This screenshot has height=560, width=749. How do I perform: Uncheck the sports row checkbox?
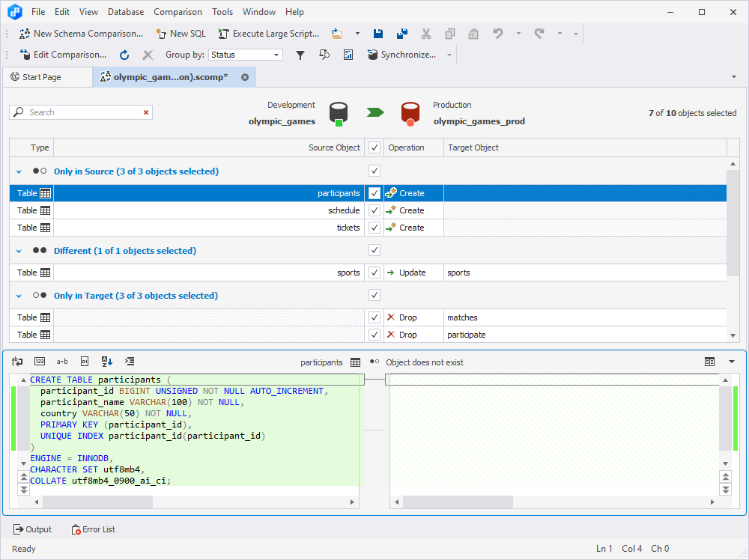pos(374,273)
